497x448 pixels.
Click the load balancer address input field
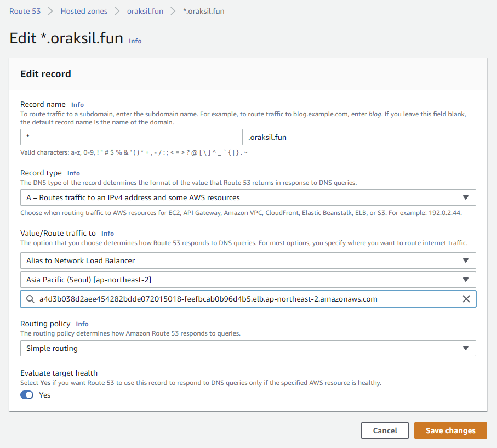248,299
